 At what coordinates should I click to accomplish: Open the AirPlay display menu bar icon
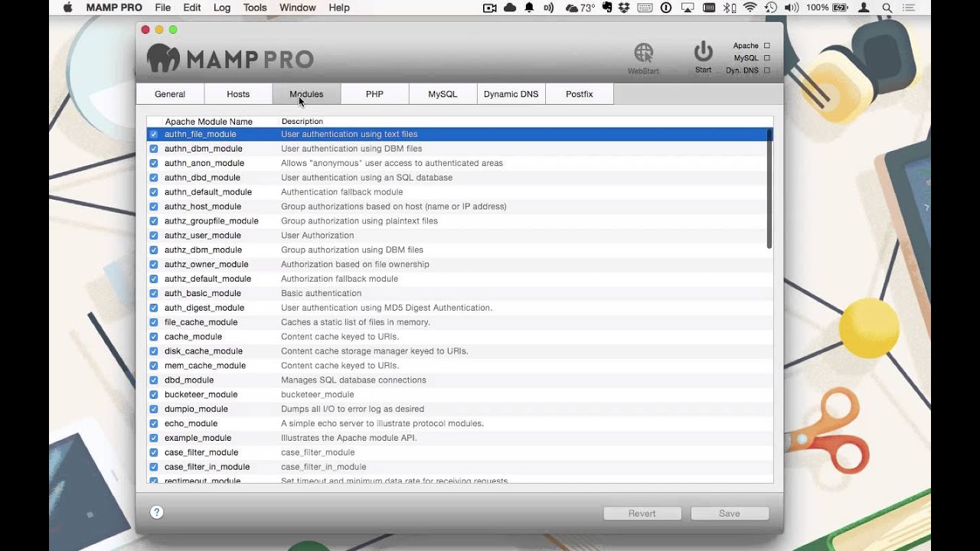click(x=687, y=8)
